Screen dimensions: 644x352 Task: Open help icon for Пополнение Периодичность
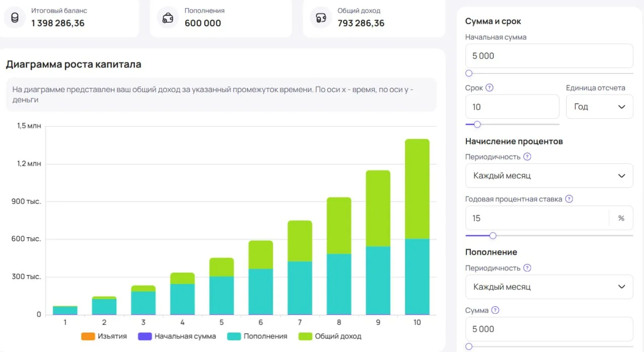527,268
